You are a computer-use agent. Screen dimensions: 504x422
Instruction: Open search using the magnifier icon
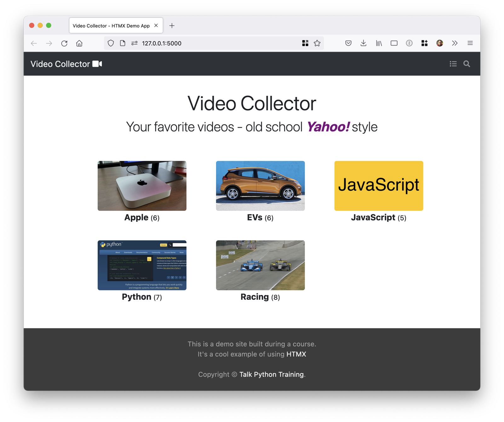[x=467, y=64]
